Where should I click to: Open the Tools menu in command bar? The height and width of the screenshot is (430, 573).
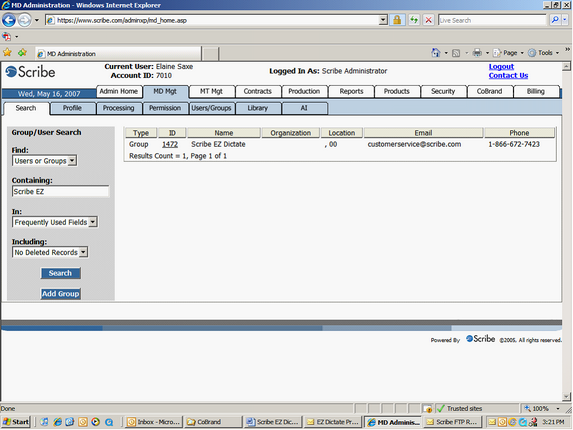[x=543, y=53]
